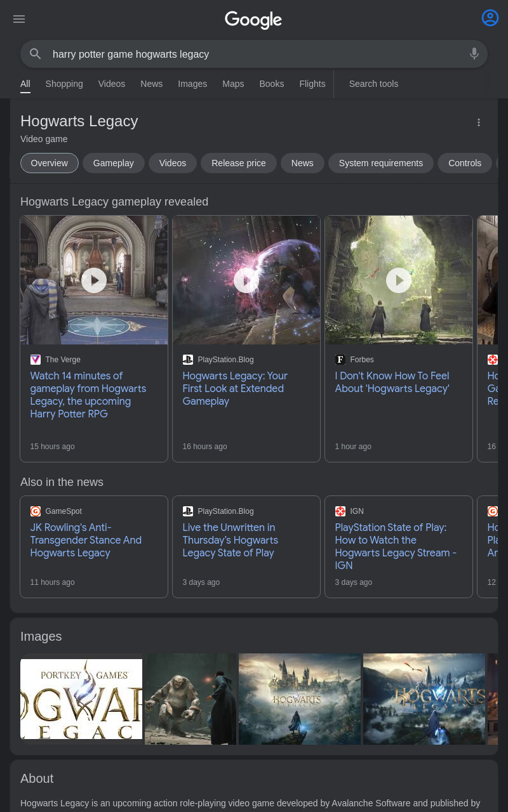The width and height of the screenshot is (508, 812).
Task: Open the fourth Hogwarts Legacy logo image
Action: pyautogui.click(x=424, y=699)
